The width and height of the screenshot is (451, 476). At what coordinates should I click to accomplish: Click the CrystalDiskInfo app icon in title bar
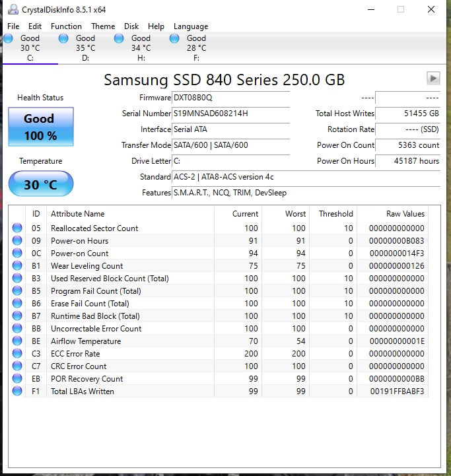(x=13, y=9)
